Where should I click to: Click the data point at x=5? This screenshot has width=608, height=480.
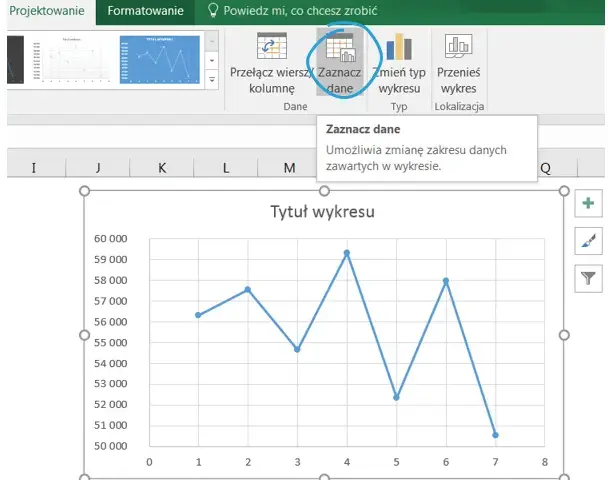[x=396, y=397]
